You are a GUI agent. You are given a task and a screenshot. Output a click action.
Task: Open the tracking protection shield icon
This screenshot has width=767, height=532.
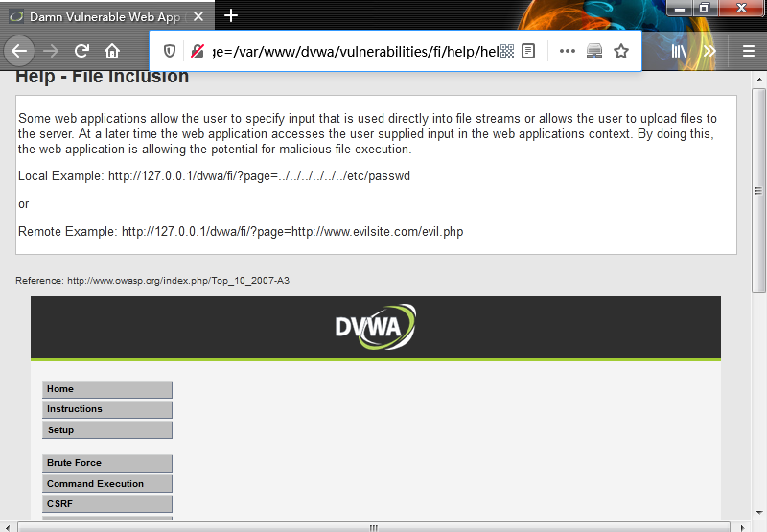170,51
